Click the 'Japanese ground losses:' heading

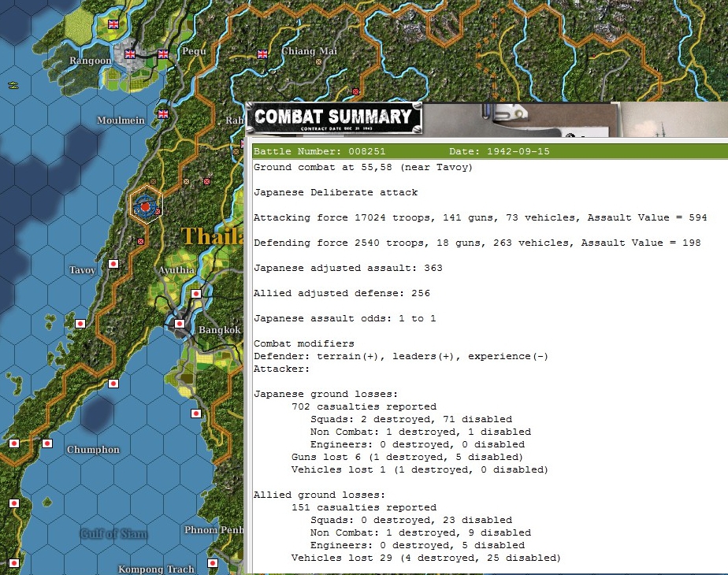pos(325,394)
